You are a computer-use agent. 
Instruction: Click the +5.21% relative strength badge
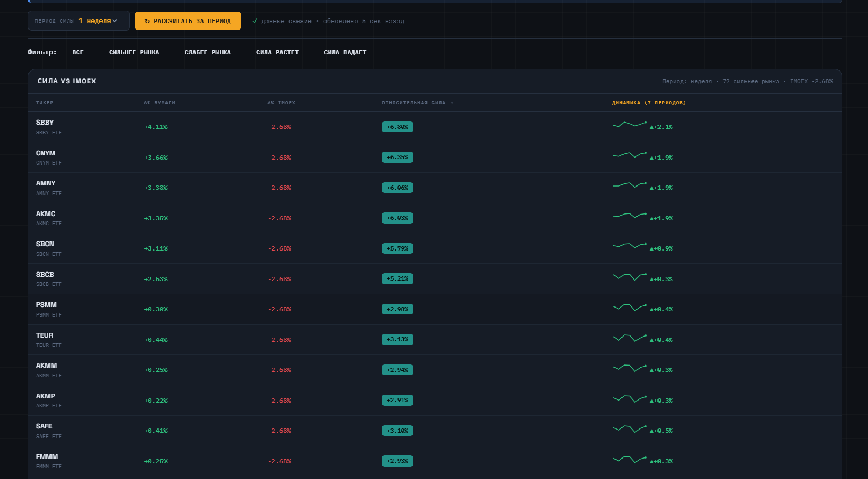[x=397, y=279]
